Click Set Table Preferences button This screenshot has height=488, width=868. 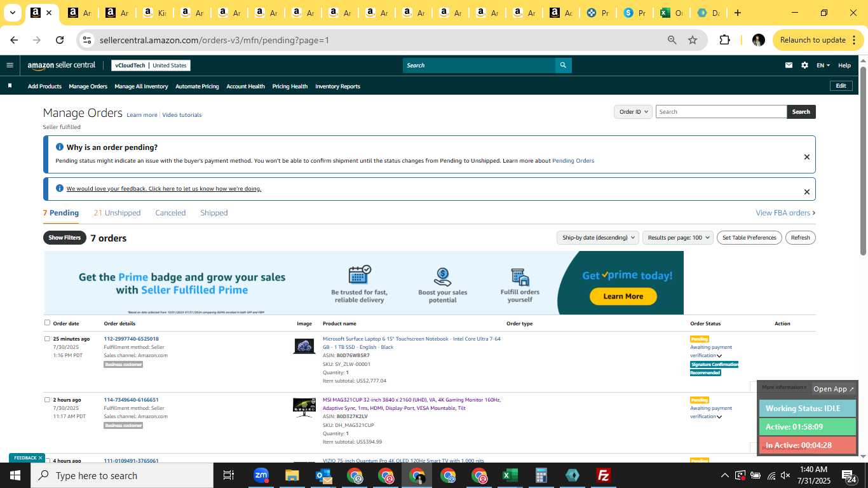click(x=750, y=238)
